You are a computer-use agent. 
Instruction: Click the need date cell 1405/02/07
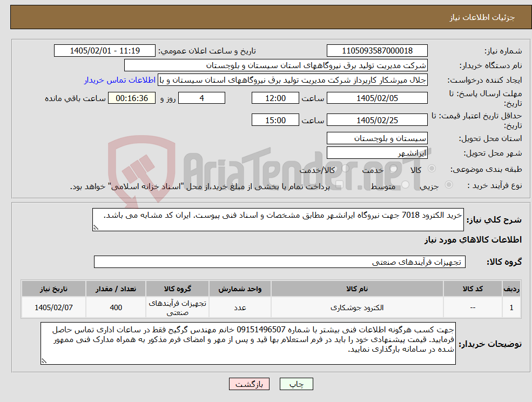[53, 307]
